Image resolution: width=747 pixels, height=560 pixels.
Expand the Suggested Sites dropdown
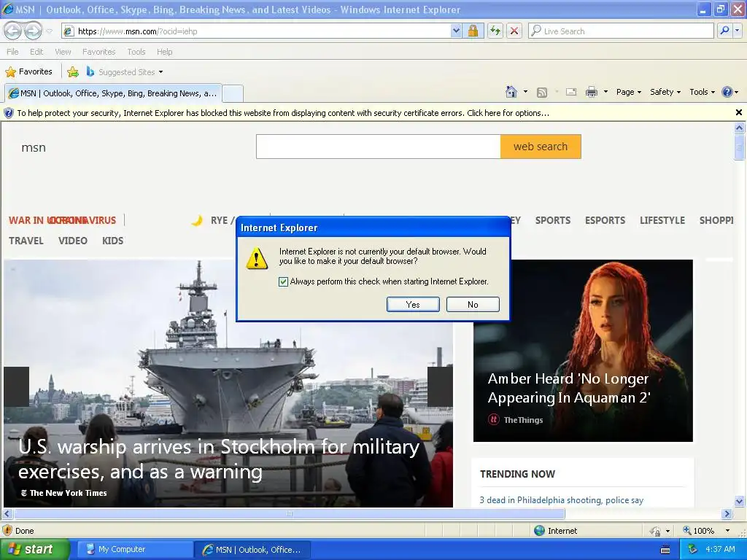point(160,72)
